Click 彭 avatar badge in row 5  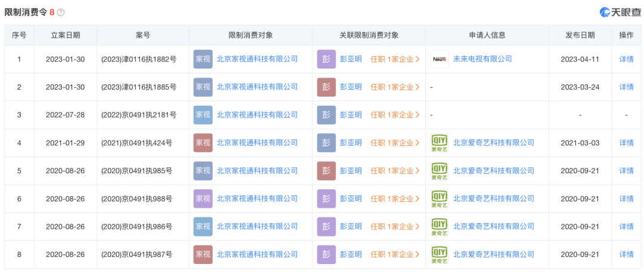pos(326,170)
